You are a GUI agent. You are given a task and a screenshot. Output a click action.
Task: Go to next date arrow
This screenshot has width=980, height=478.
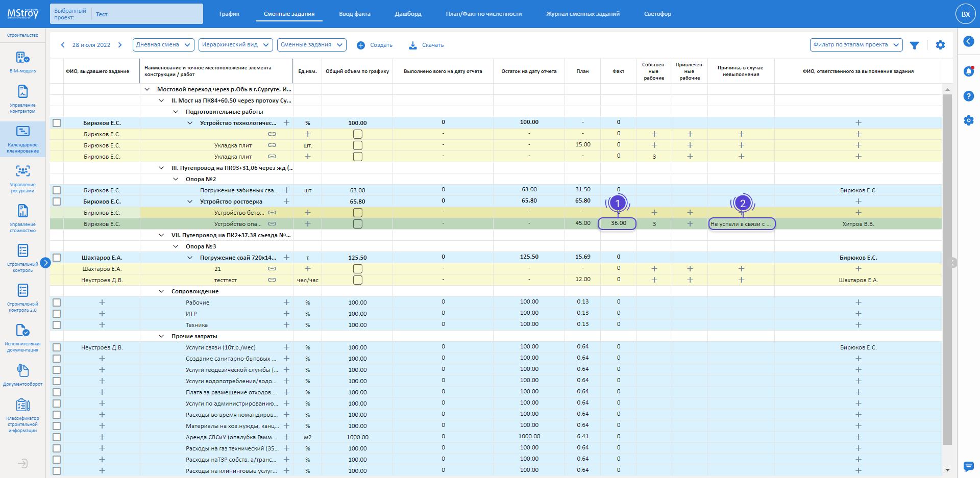click(120, 45)
